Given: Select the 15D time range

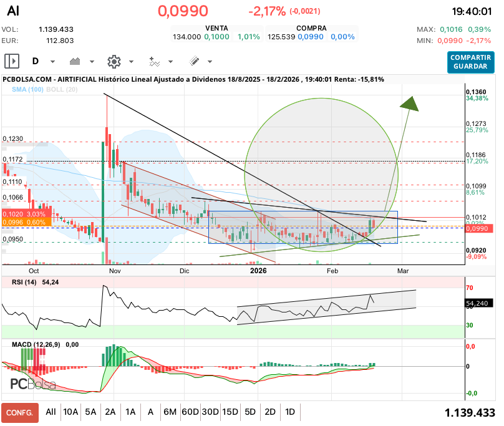Looking at the screenshot, I should [230, 412].
